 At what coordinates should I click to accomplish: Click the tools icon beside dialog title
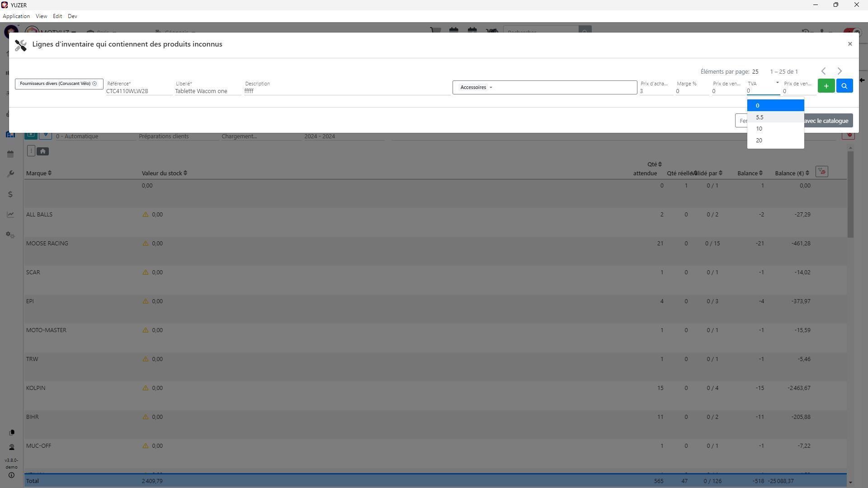pyautogui.click(x=21, y=45)
